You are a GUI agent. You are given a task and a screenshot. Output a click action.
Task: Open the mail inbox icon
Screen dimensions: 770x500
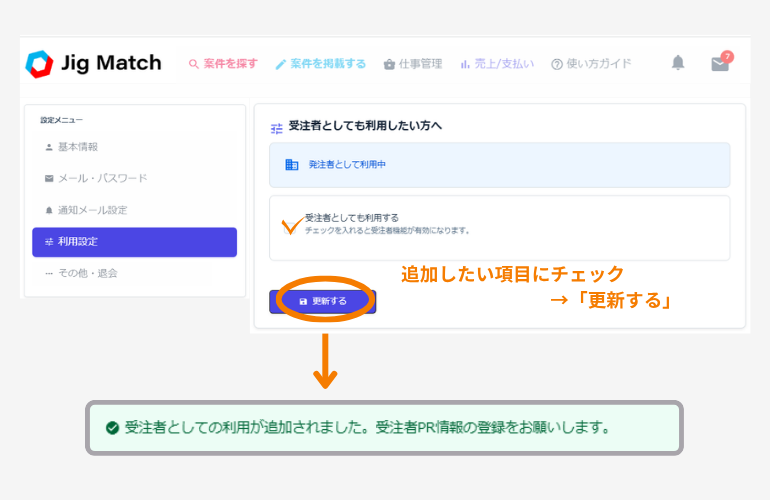pos(720,64)
